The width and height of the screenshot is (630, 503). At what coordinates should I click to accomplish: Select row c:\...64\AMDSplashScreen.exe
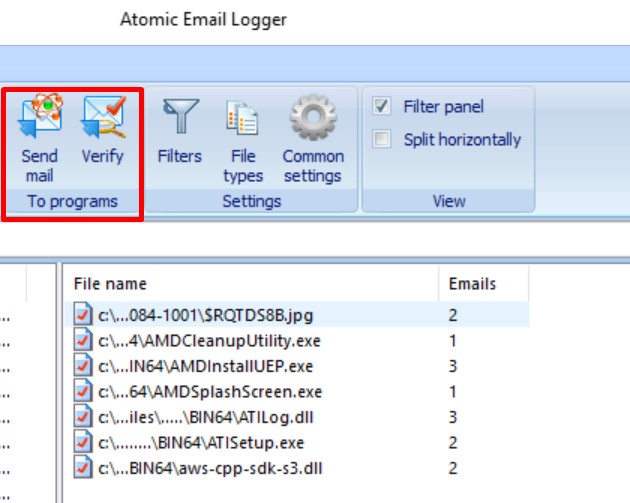(297, 391)
